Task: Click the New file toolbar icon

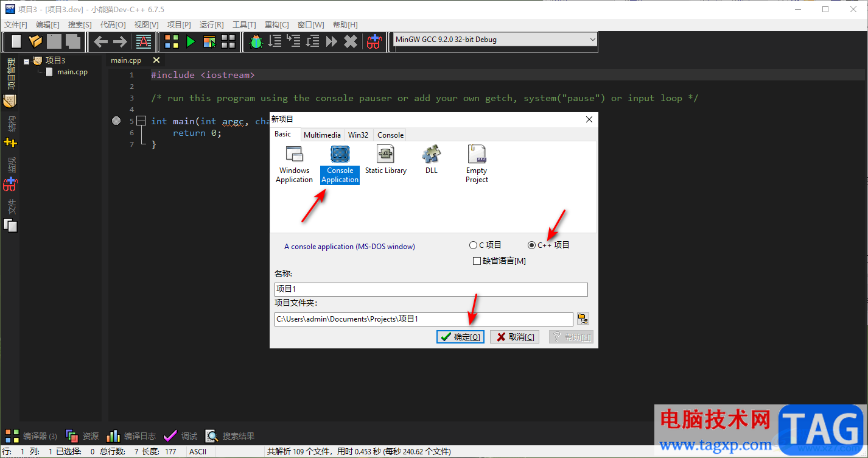Action: click(x=16, y=41)
